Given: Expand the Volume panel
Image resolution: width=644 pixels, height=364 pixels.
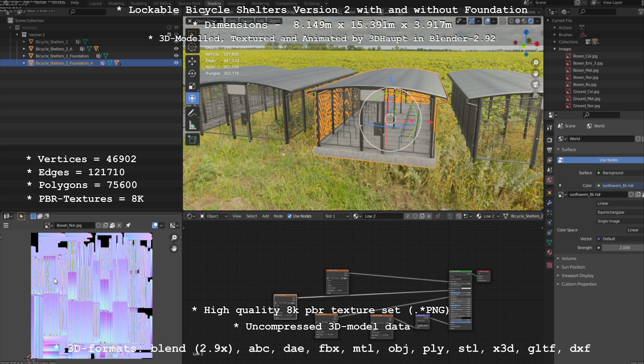Looking at the screenshot, I should tap(568, 258).
